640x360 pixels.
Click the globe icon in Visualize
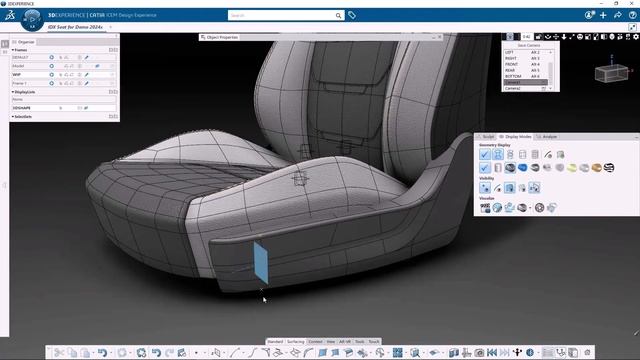click(497, 208)
